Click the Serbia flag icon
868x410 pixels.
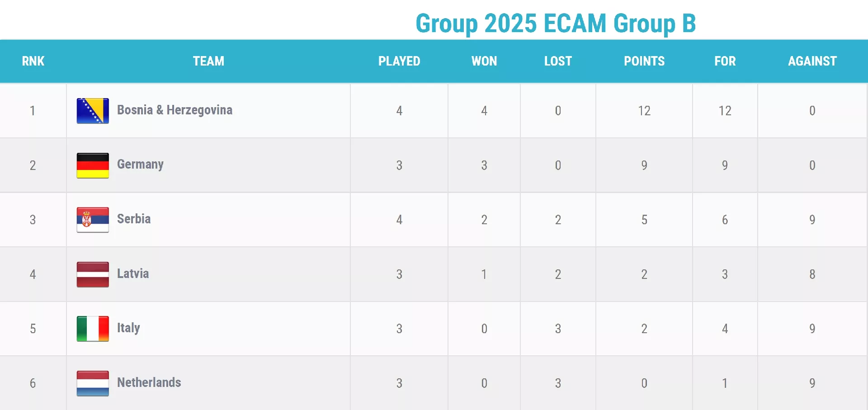93,220
